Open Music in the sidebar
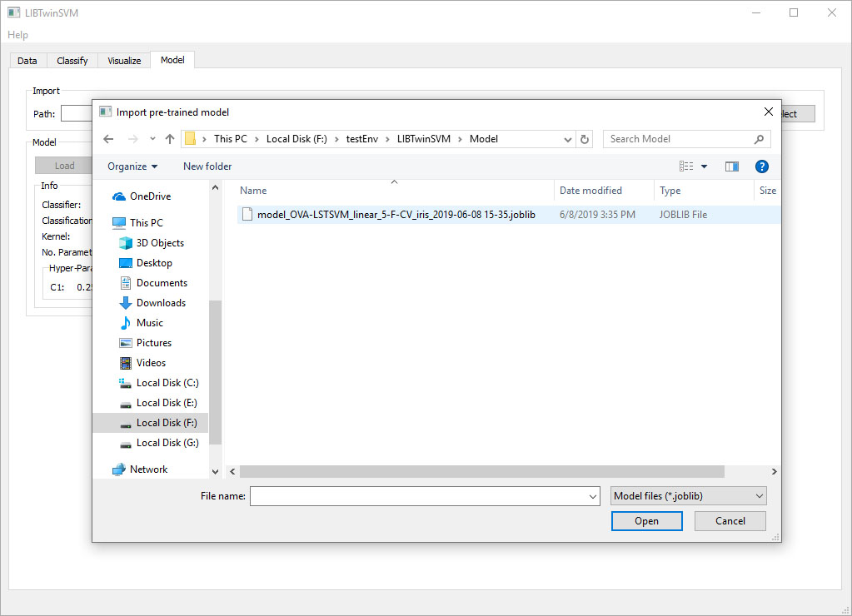 (142, 323)
